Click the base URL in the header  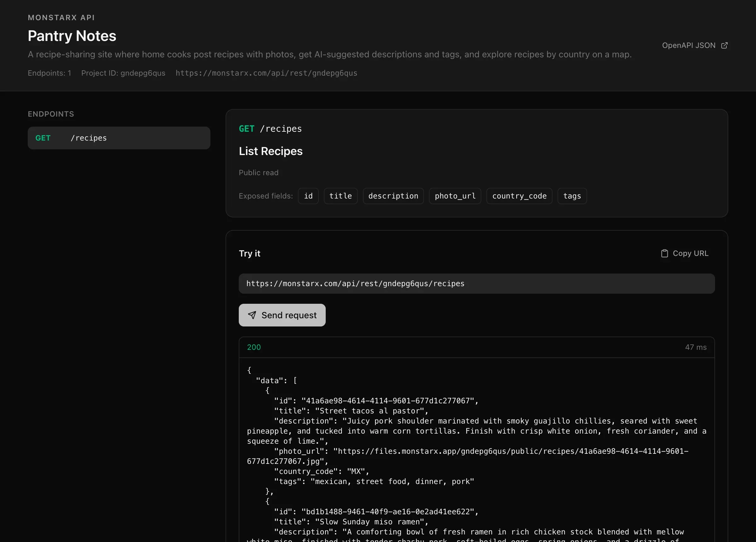coord(266,73)
